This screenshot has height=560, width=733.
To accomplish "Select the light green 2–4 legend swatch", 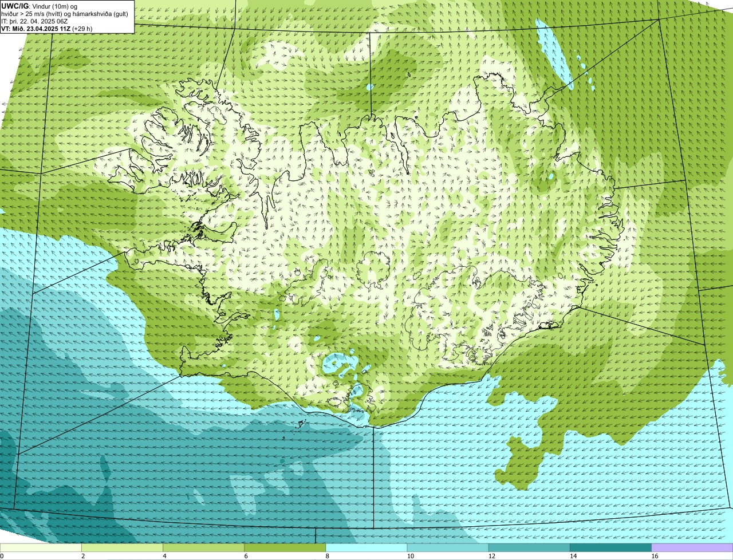I will tap(122, 548).
